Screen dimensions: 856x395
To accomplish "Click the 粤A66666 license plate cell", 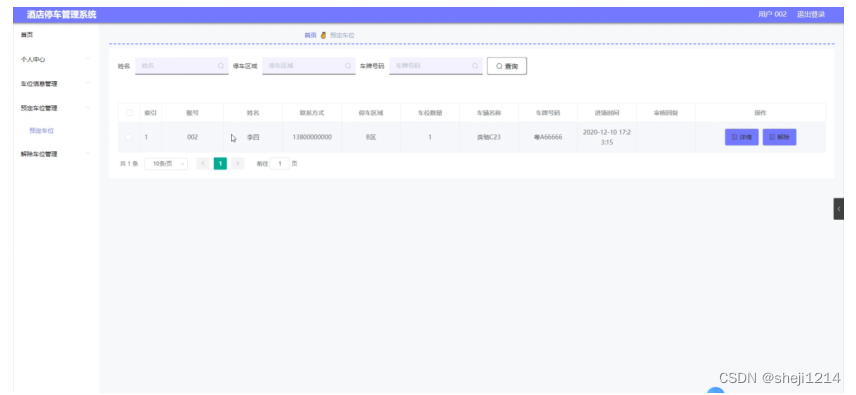I will 548,137.
